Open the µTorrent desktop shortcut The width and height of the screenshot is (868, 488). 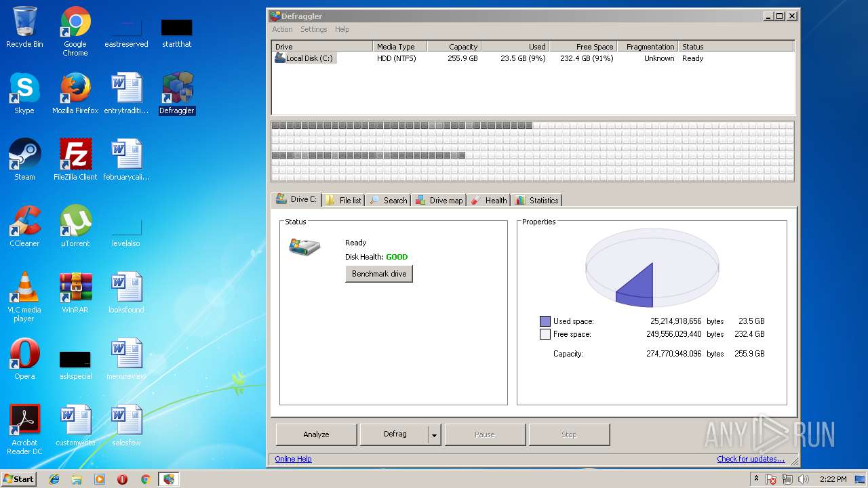tap(75, 226)
